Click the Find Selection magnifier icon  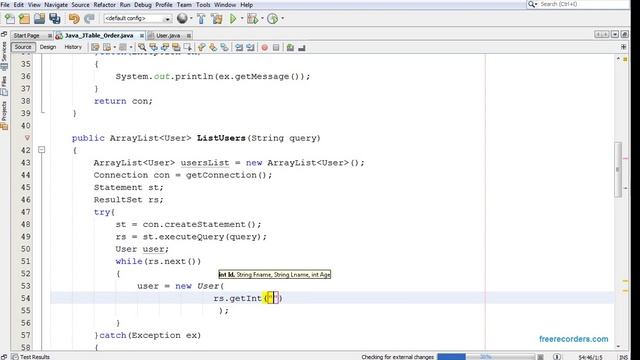click(x=142, y=48)
